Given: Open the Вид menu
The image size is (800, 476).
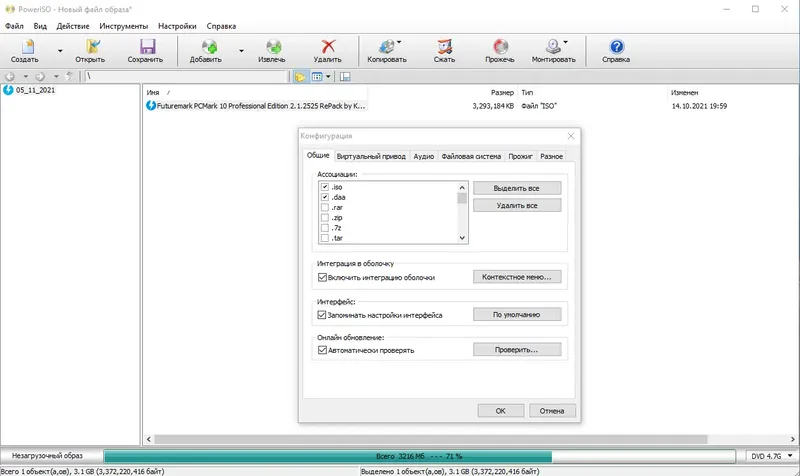Looking at the screenshot, I should 40,26.
